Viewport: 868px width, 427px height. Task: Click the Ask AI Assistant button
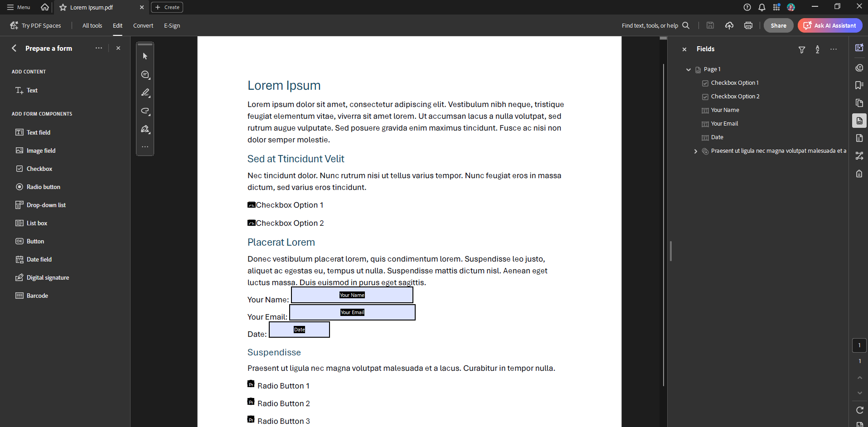(x=830, y=25)
